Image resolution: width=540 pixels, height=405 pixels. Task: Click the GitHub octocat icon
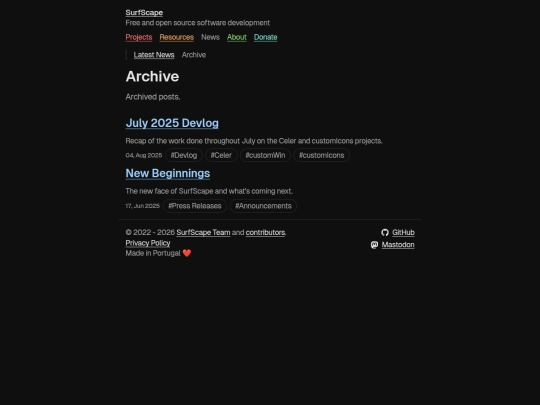coord(385,232)
